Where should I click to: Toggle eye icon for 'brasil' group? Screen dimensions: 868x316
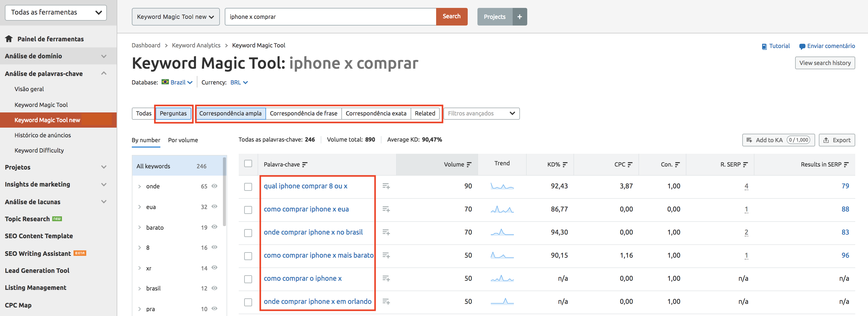tap(214, 288)
